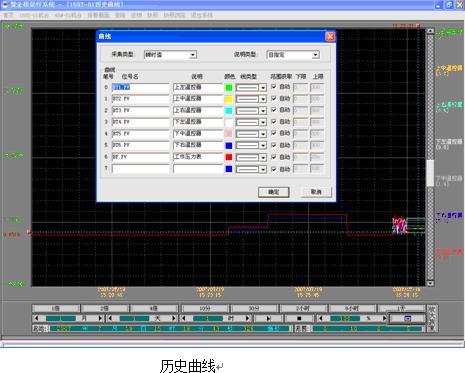The width and height of the screenshot is (465, 373).
Task: Open the 采集类型 dropdown
Action: [193, 55]
